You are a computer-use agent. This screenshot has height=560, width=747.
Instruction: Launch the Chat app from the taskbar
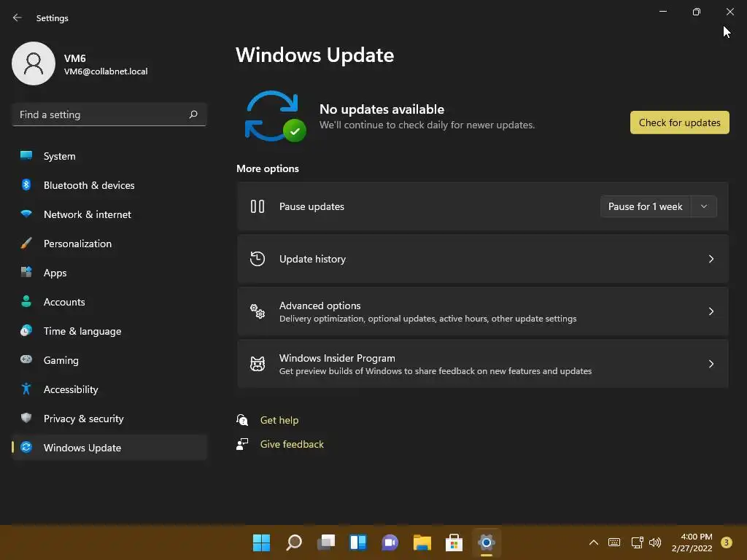(x=390, y=542)
